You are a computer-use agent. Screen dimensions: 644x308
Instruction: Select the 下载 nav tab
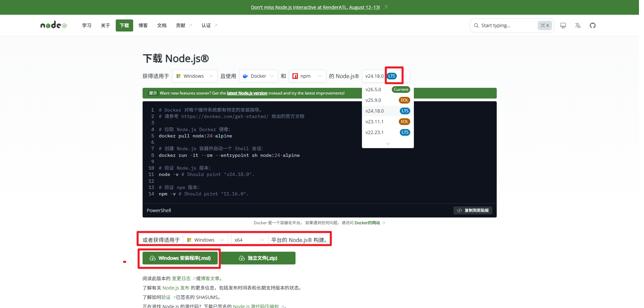(x=124, y=25)
